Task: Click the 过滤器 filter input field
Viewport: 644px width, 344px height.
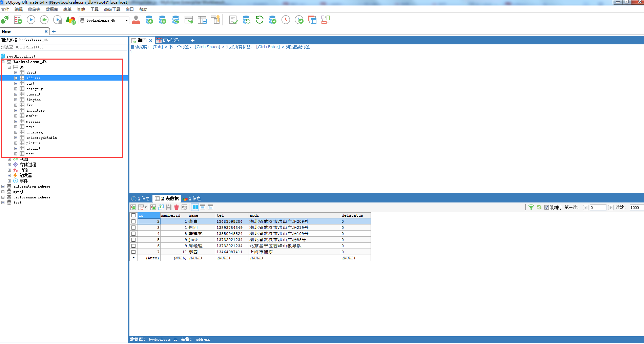Action: [64, 47]
